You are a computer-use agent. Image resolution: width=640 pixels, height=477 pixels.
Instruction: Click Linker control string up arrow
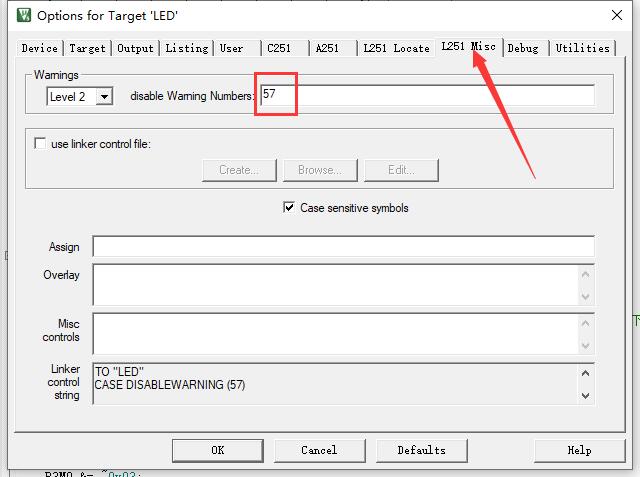(586, 373)
